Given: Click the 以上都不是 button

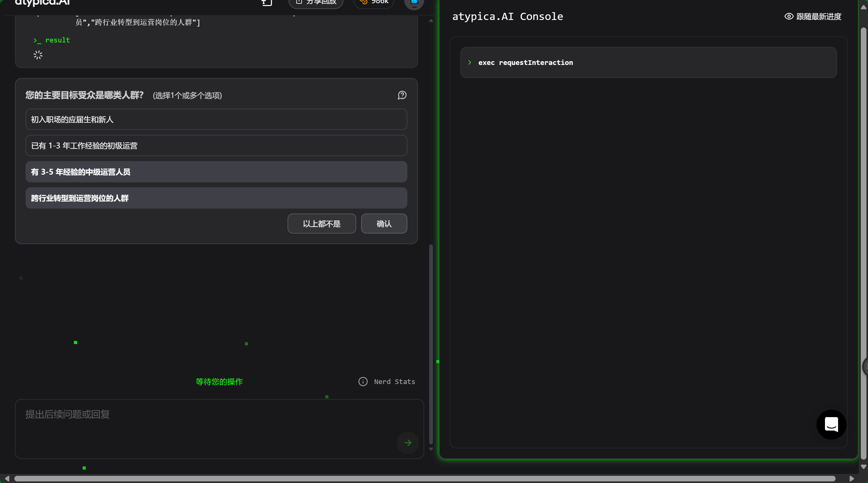Looking at the screenshot, I should [x=321, y=224].
